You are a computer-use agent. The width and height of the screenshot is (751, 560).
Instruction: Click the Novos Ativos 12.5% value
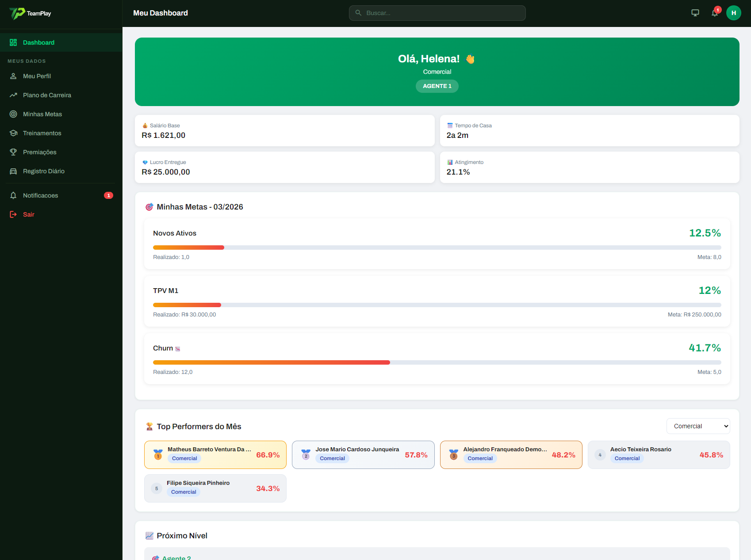pyautogui.click(x=705, y=233)
